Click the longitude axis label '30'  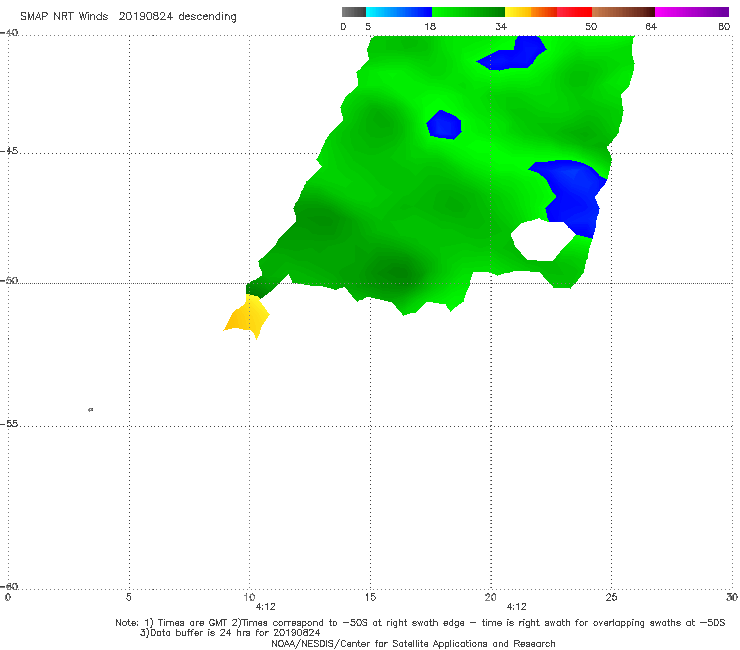click(732, 597)
